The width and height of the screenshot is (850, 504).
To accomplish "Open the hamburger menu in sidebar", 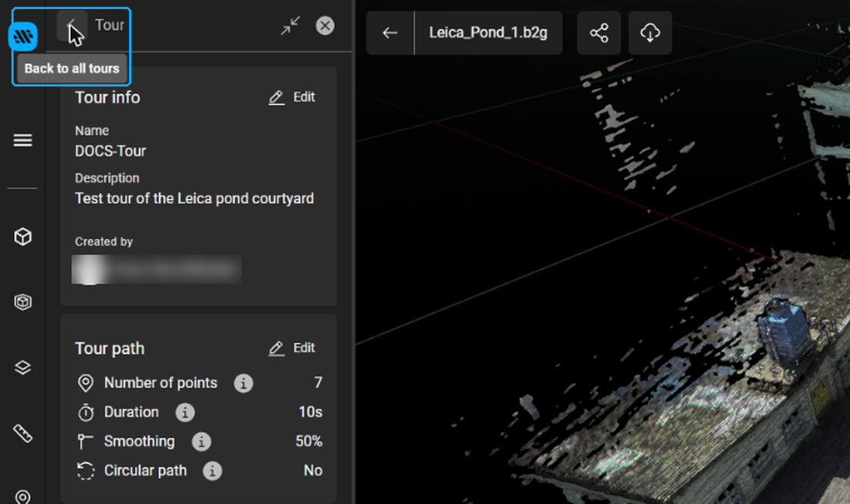I will pos(23,140).
